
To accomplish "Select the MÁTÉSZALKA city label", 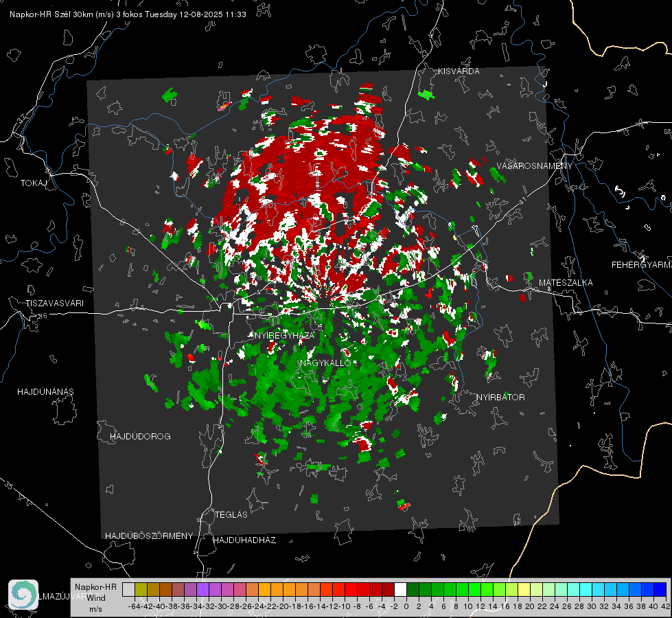I will click(x=566, y=283).
